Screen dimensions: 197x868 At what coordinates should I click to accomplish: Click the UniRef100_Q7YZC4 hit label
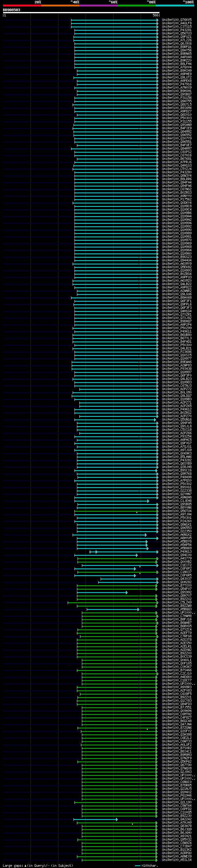pos(177,629)
